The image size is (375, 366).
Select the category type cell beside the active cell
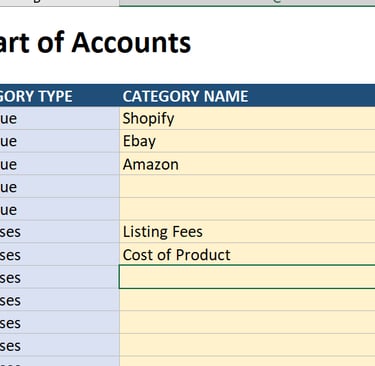point(60,277)
